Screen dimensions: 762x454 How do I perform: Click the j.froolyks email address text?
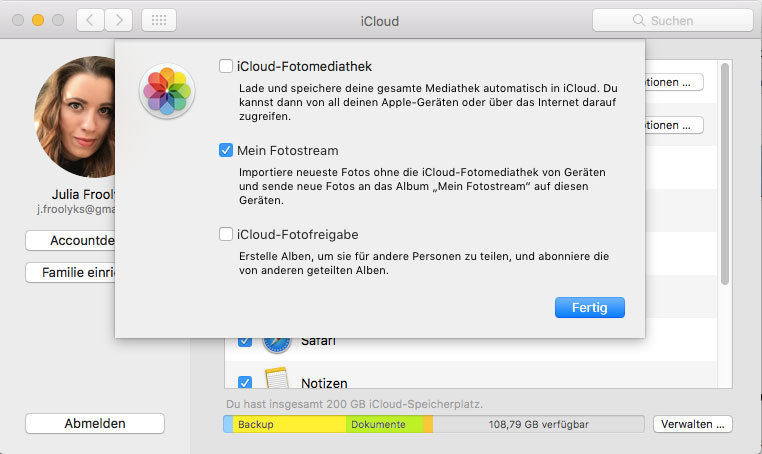tap(76, 210)
